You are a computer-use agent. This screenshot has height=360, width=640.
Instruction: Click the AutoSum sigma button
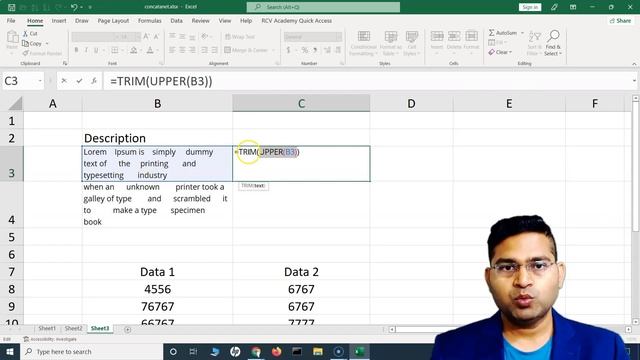point(503,33)
